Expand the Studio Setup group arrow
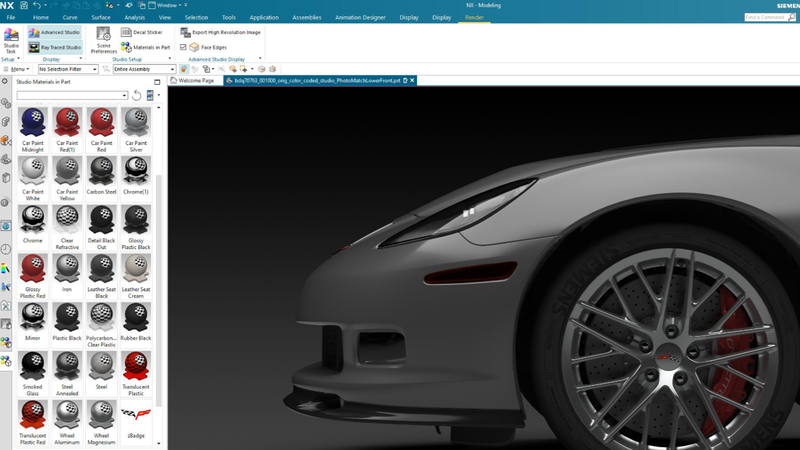The height and width of the screenshot is (450, 800). click(x=169, y=59)
